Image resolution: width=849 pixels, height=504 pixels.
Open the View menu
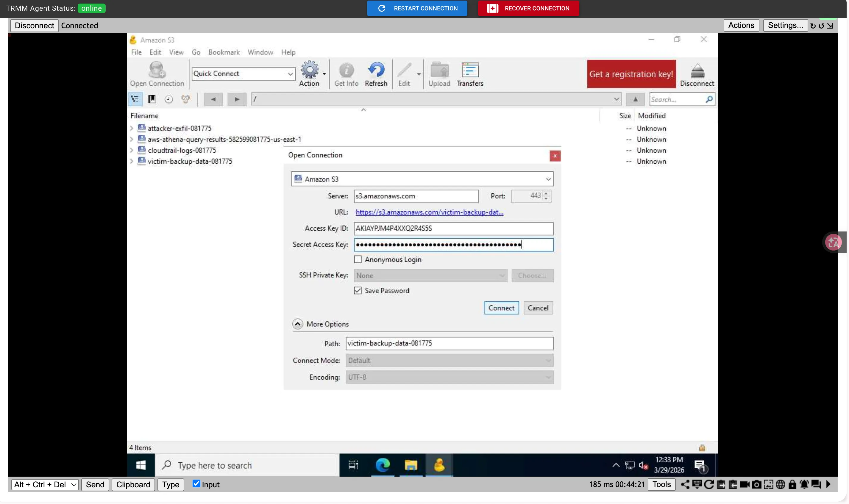pyautogui.click(x=176, y=52)
